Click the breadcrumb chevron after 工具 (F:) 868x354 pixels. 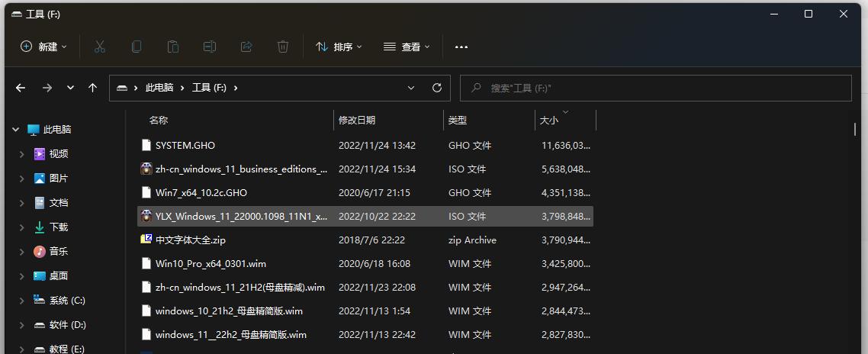[236, 88]
